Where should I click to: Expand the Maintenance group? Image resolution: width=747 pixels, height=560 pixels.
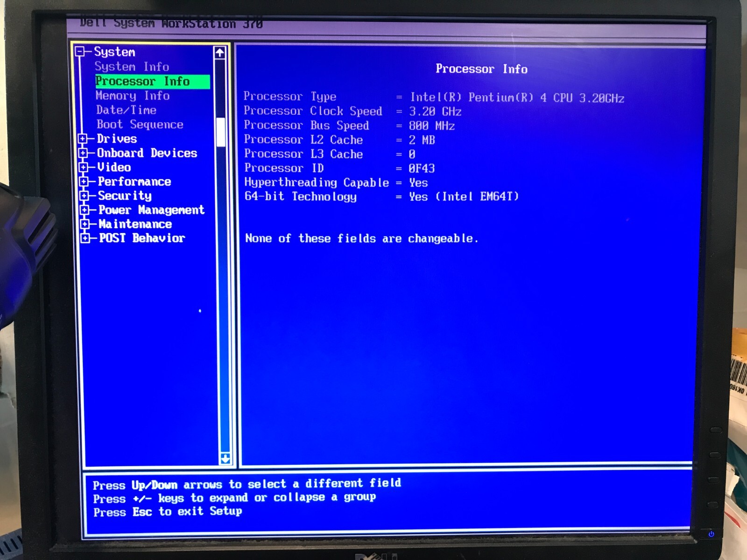tap(84, 224)
